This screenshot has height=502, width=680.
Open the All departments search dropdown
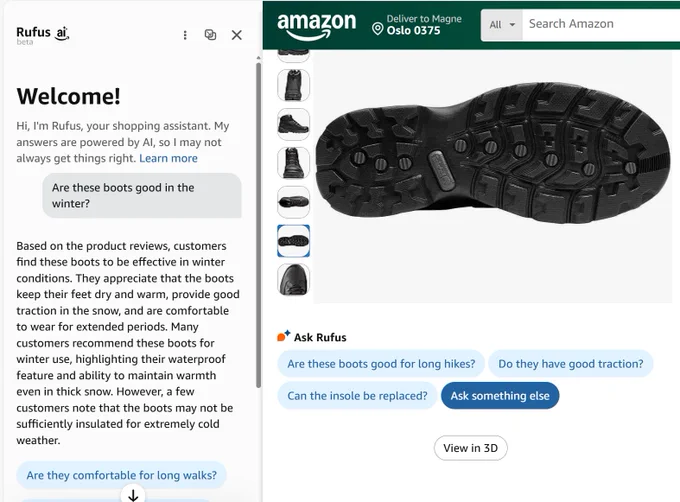tap(502, 25)
